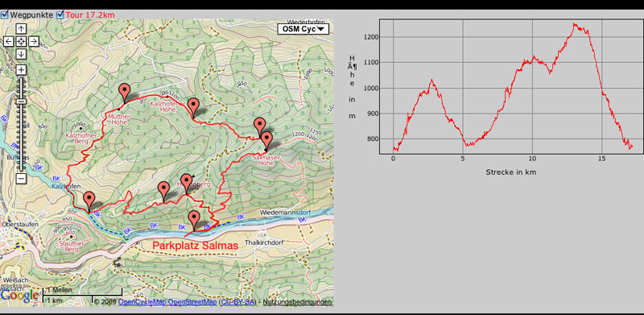Click the waypoint marker left of the Hündlenberg marker
This screenshot has height=315, width=644.
click(164, 192)
